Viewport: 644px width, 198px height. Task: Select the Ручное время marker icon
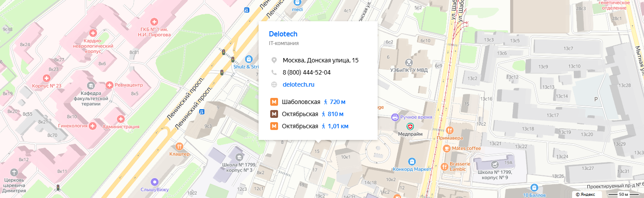395,117
